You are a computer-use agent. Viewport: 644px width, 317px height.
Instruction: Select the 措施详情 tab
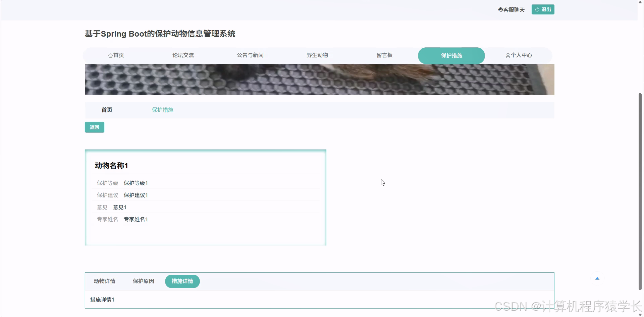click(x=182, y=281)
